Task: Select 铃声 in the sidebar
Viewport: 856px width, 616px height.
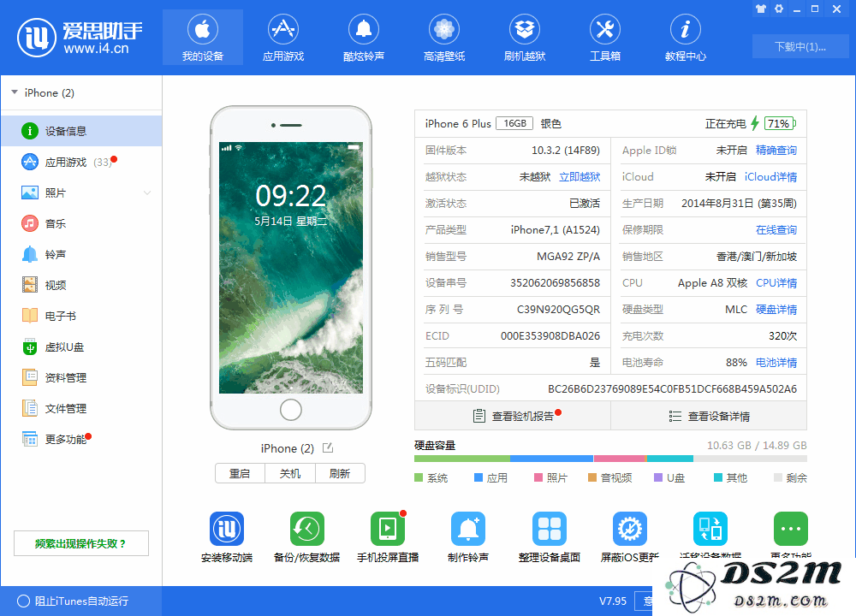Action: [x=81, y=254]
